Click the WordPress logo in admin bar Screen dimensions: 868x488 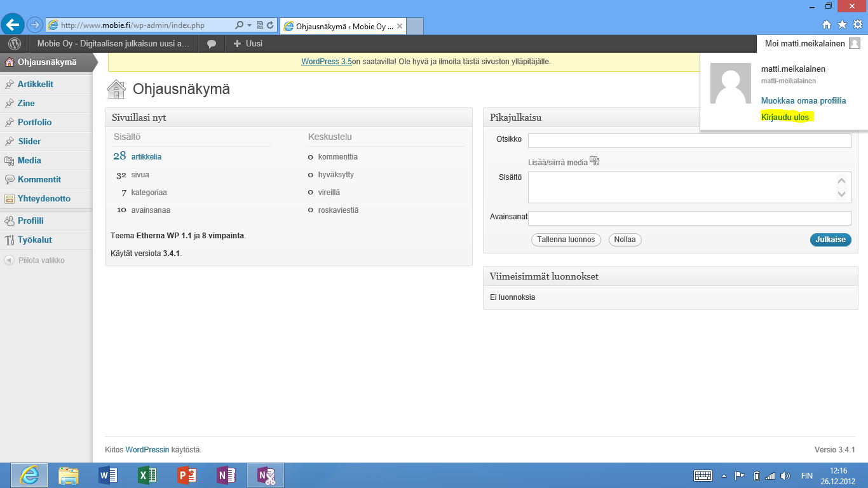pos(15,44)
